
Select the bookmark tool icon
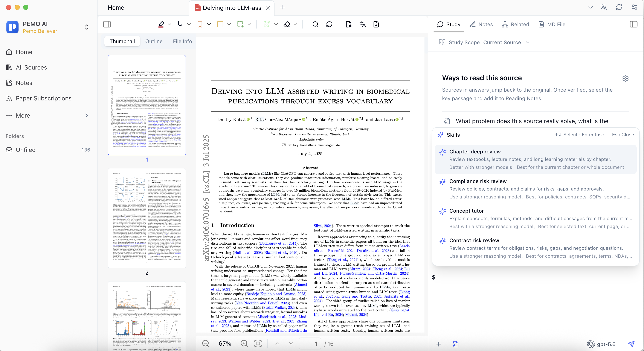(200, 24)
